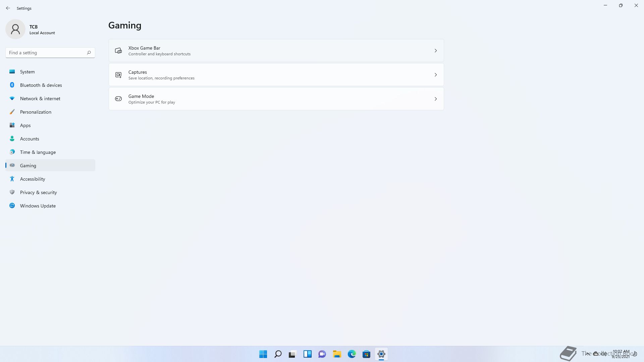Open the Personalization section

tap(50, 112)
